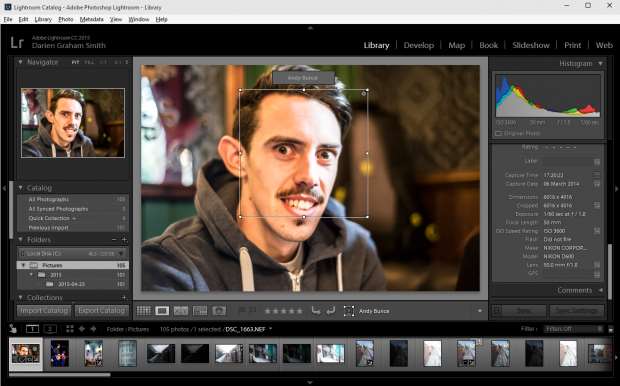620x386 pixels.
Task: Click filmstrip grid shortcut icon
Action: tap(70, 329)
